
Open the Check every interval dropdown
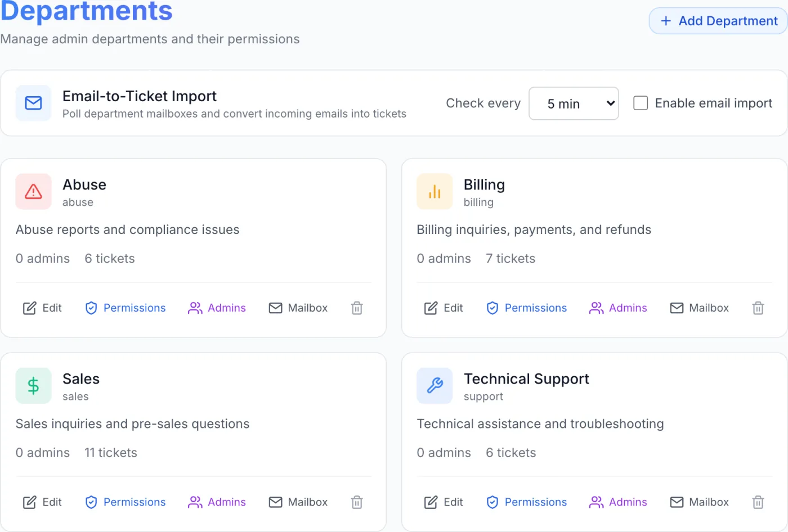[574, 103]
